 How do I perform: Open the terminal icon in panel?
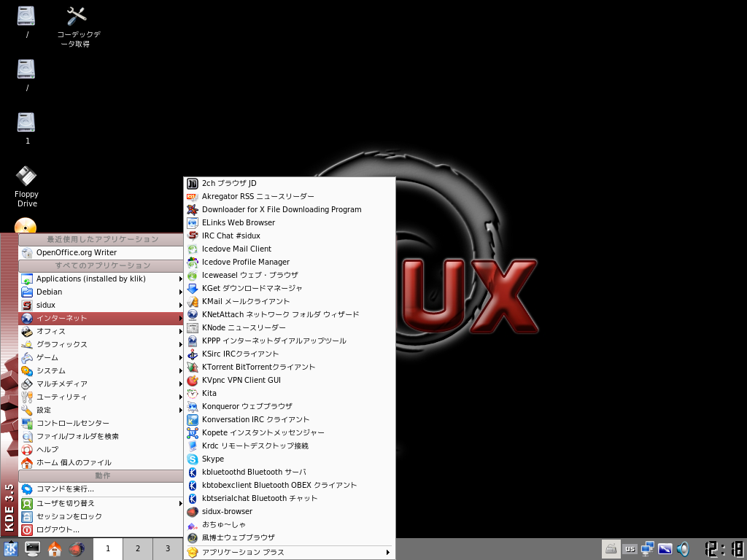(32, 549)
